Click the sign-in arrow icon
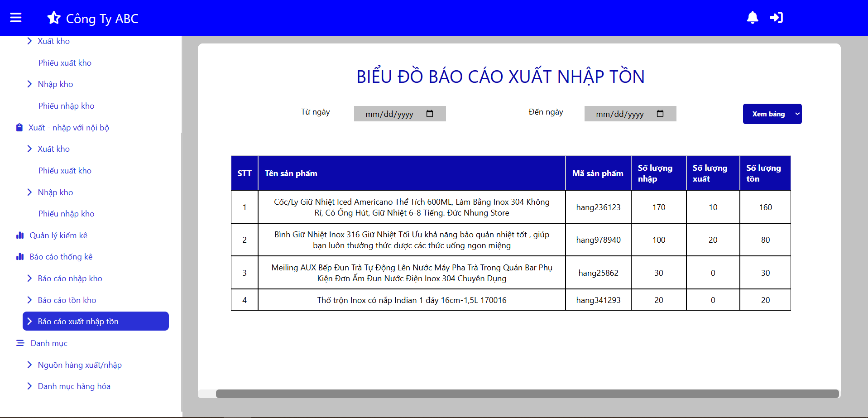868x418 pixels. 777,18
